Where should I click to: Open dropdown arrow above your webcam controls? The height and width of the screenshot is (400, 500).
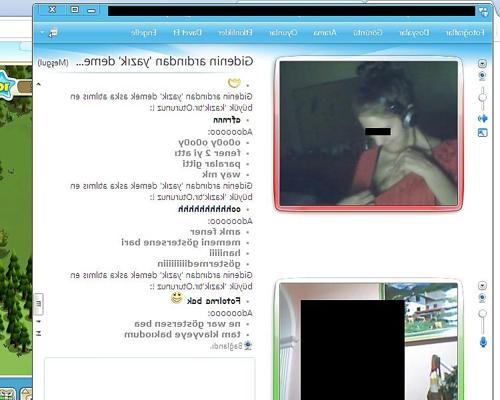[482, 286]
